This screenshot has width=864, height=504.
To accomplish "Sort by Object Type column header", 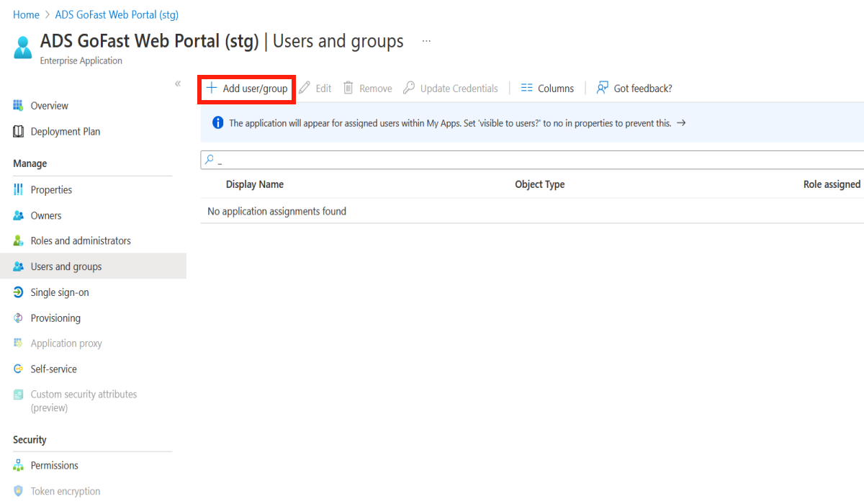I will coord(540,184).
